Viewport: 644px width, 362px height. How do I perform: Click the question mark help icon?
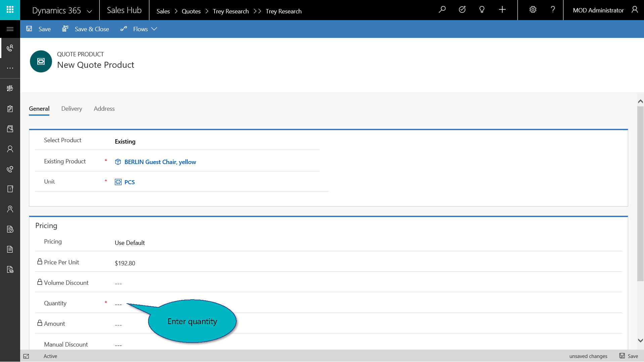(553, 10)
